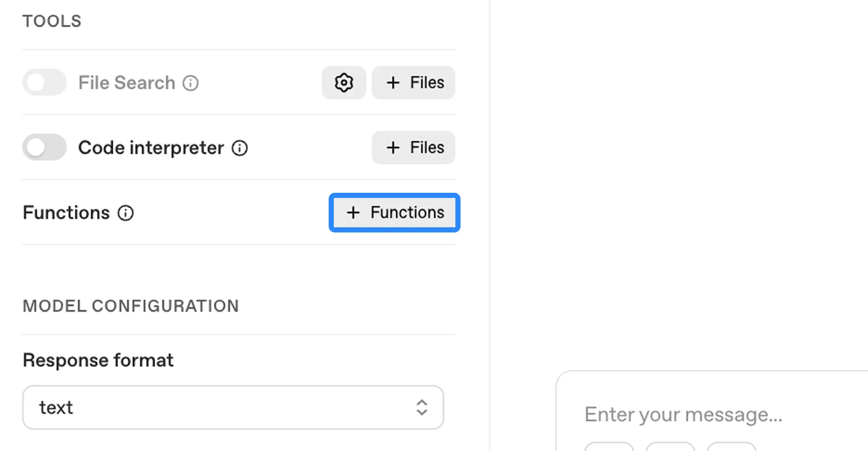Viewport: 868px width, 451px height.
Task: Add files to File Search
Action: [414, 82]
